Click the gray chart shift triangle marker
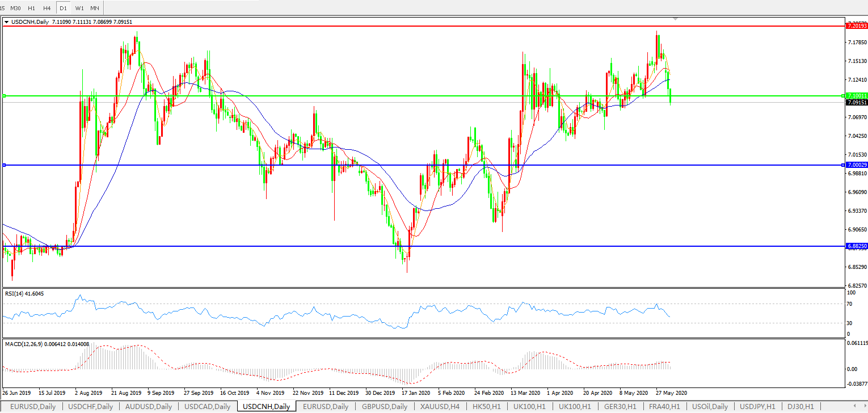868x413 pixels. (675, 19)
